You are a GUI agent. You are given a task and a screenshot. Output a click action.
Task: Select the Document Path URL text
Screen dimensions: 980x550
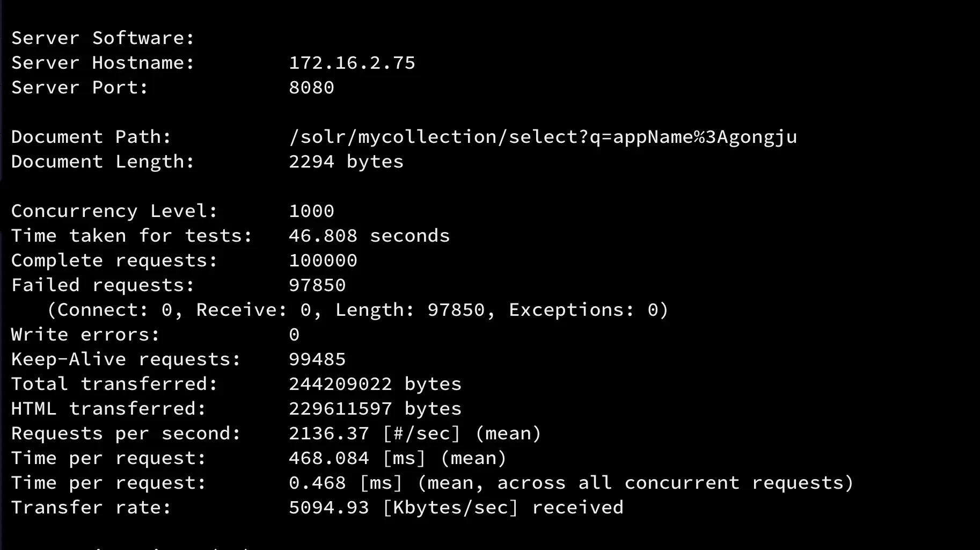pyautogui.click(x=543, y=137)
